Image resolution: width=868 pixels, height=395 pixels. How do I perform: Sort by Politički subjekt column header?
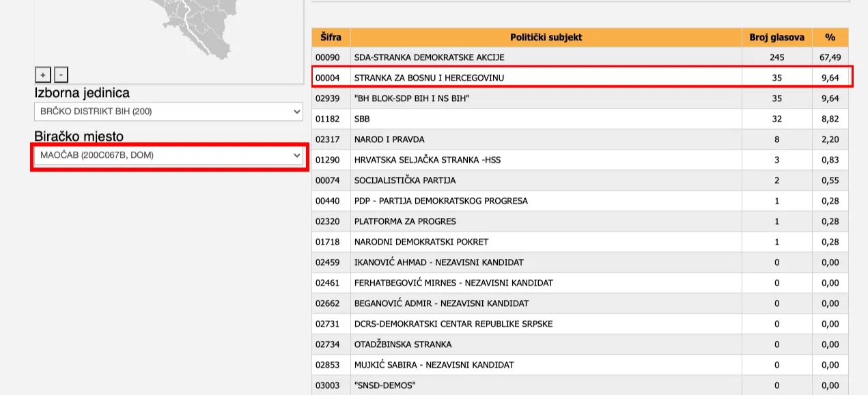pyautogui.click(x=546, y=37)
